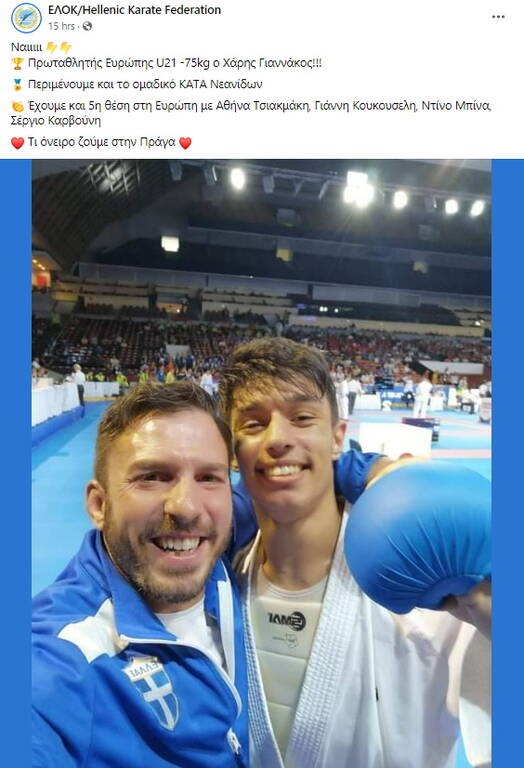Image resolution: width=524 pixels, height=768 pixels.
Task: Click the Τι όνειρο ζούμε στην Πράγα text
Action: tap(102, 142)
